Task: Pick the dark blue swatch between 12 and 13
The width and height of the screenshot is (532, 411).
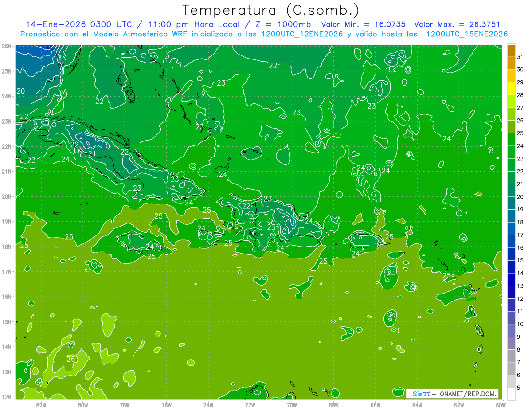Action: pyautogui.click(x=512, y=292)
